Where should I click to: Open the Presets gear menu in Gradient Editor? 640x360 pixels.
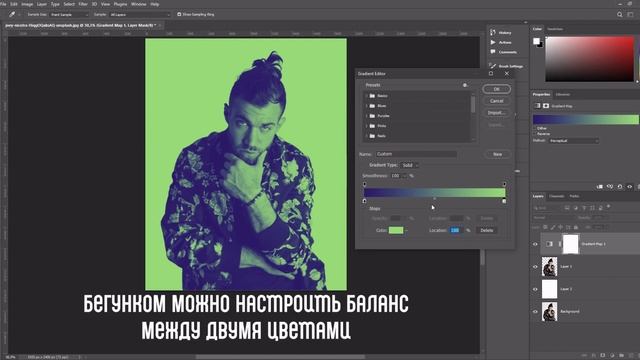(x=464, y=85)
